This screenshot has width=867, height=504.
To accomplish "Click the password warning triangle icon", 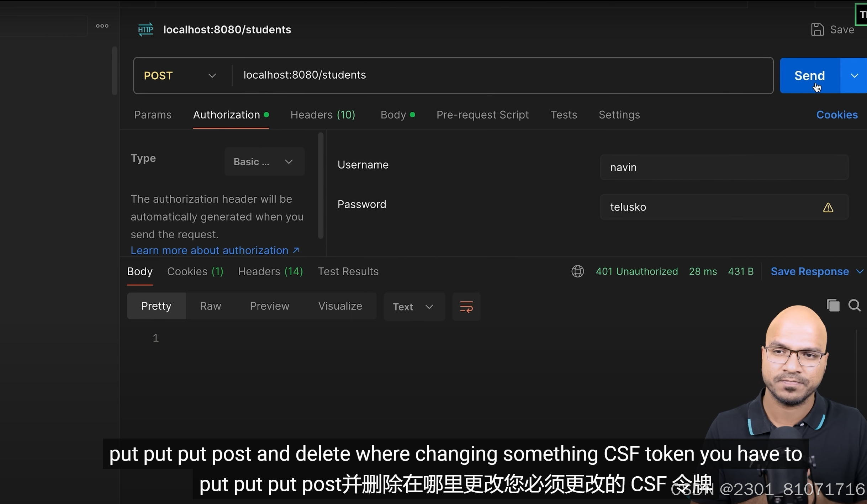I will click(x=828, y=207).
